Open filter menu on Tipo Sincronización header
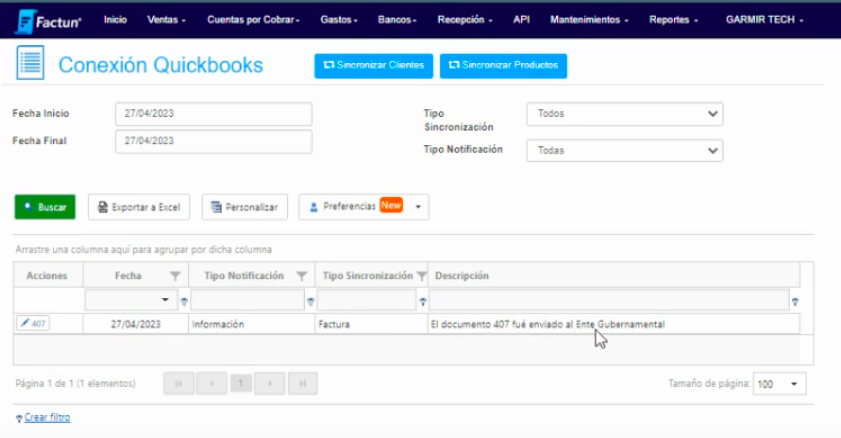Viewport: 841px width, 438px height. click(x=422, y=276)
